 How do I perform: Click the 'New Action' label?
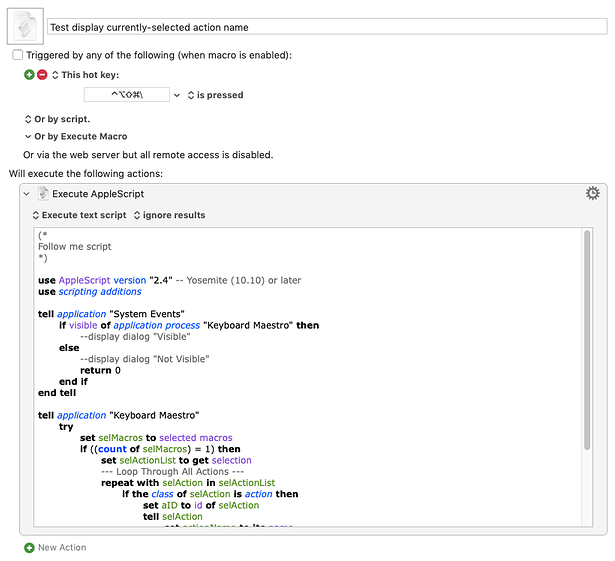pos(62,547)
